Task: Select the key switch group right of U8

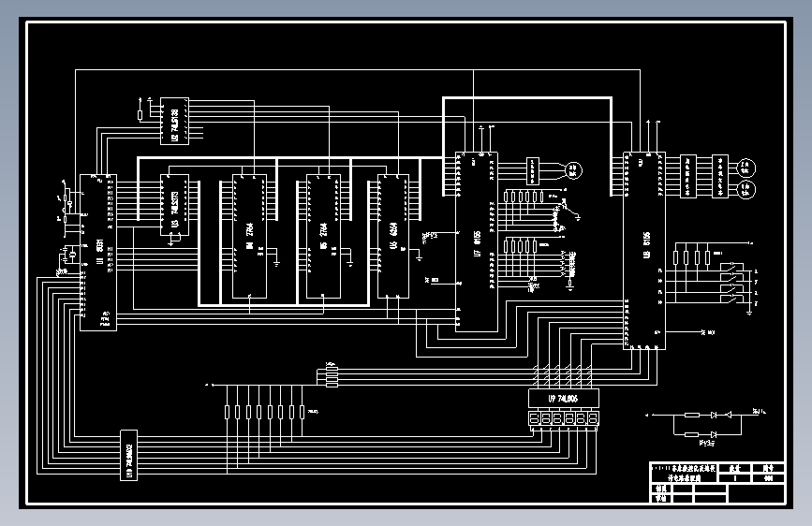Action: coord(731,283)
